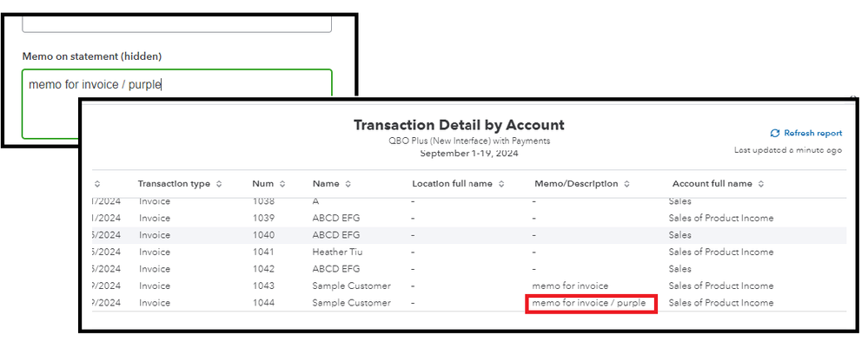Image resolution: width=868 pixels, height=348 pixels.
Task: Open invoice number 1044
Action: coord(263,303)
